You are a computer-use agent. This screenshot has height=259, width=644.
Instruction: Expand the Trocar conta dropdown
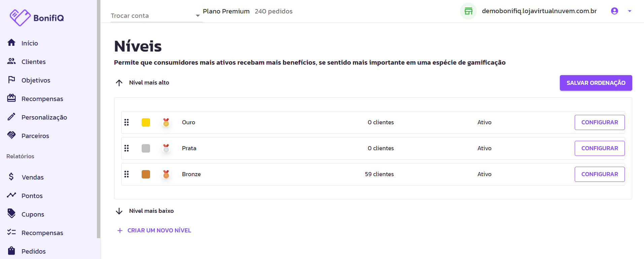click(x=156, y=15)
